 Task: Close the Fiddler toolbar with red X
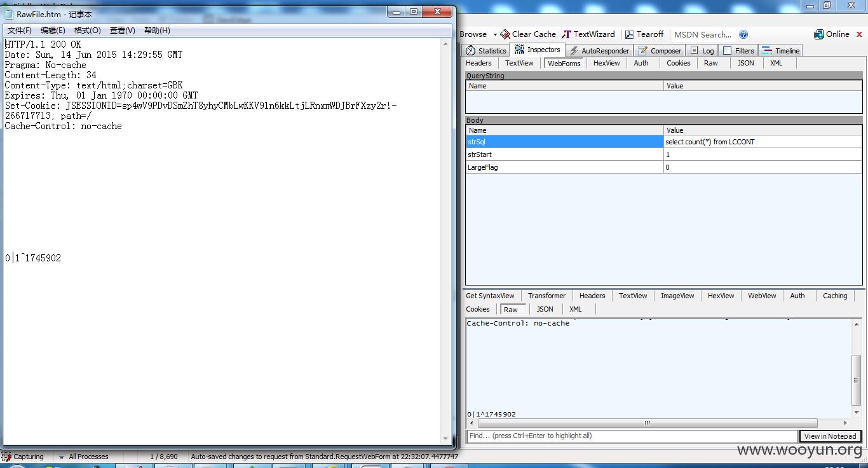pyautogui.click(x=860, y=34)
